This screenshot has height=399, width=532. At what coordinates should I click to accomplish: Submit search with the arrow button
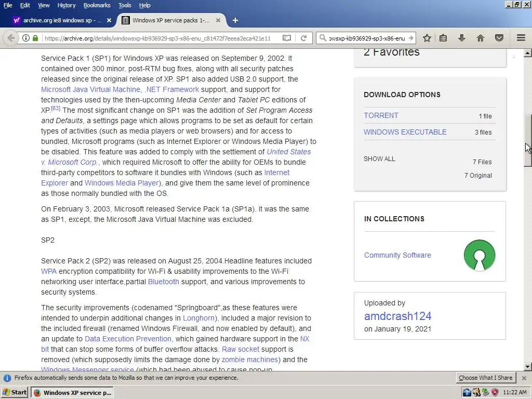(411, 38)
